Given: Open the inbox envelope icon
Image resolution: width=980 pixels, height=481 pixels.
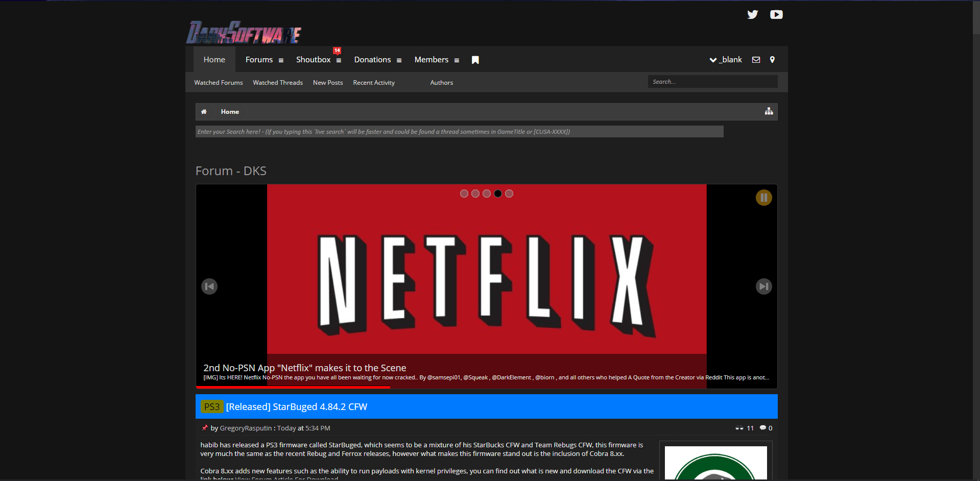Looking at the screenshot, I should pyautogui.click(x=756, y=60).
